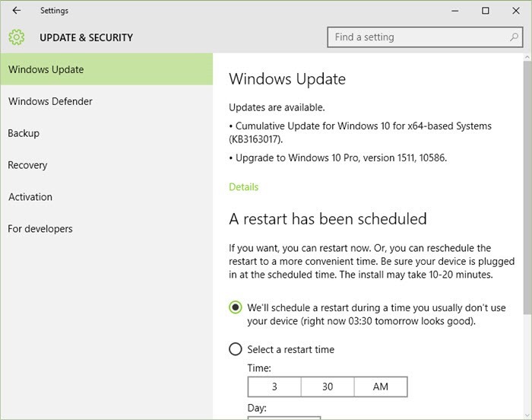Maximize the Settings window
This screenshot has height=420, width=532.
pos(486,11)
